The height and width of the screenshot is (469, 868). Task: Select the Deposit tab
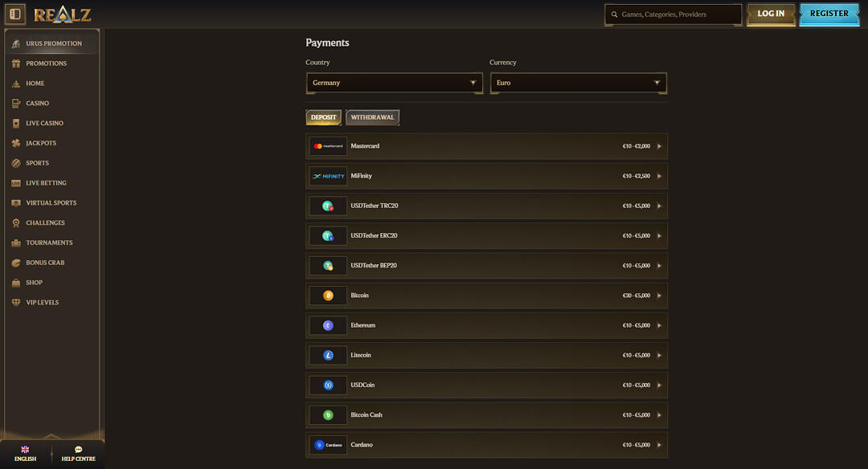click(323, 117)
